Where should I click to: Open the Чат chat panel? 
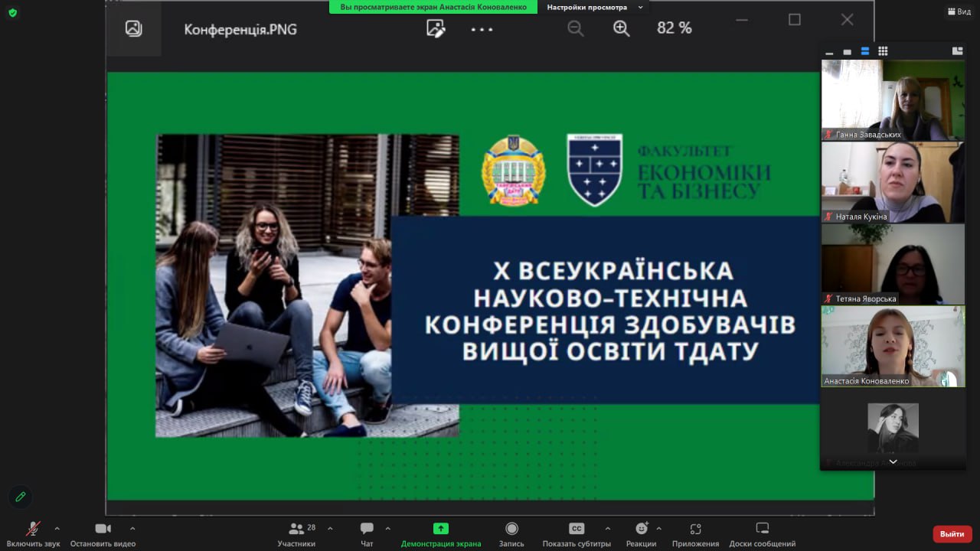pyautogui.click(x=367, y=533)
